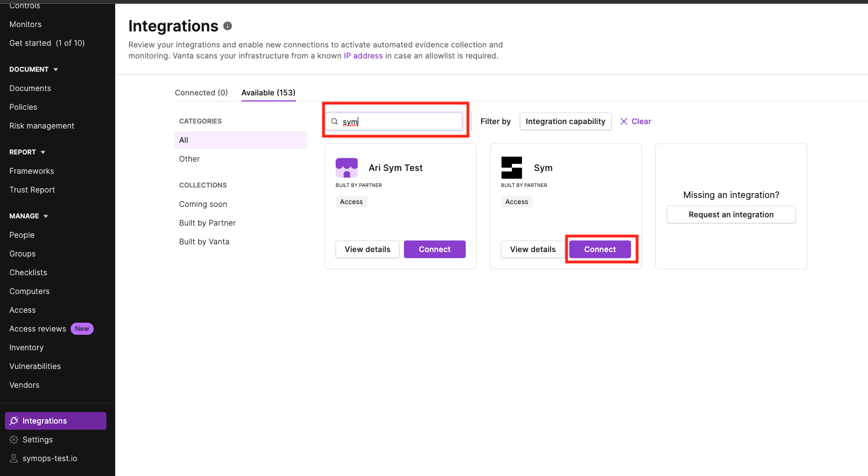Click the New badge on Access reviews
The height and width of the screenshot is (476, 868).
click(82, 329)
